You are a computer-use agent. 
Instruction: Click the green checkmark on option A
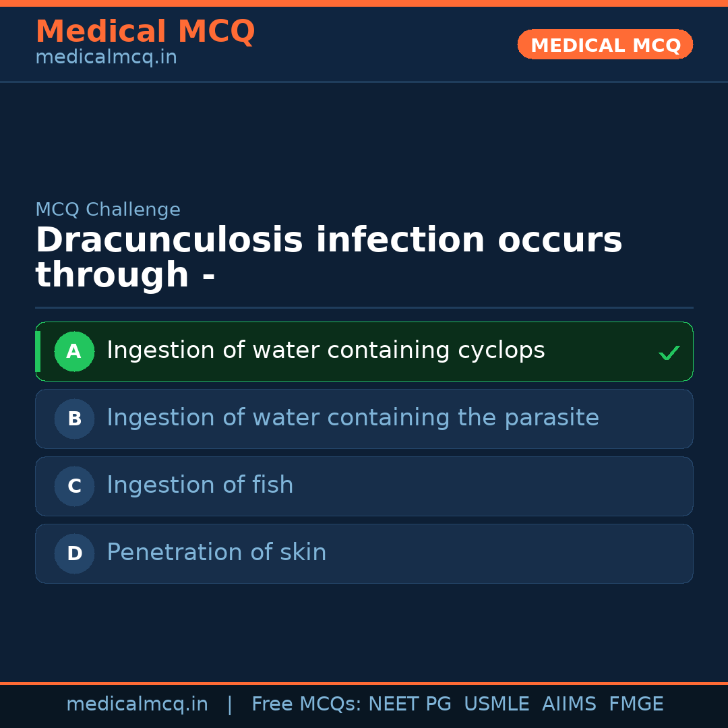click(669, 353)
